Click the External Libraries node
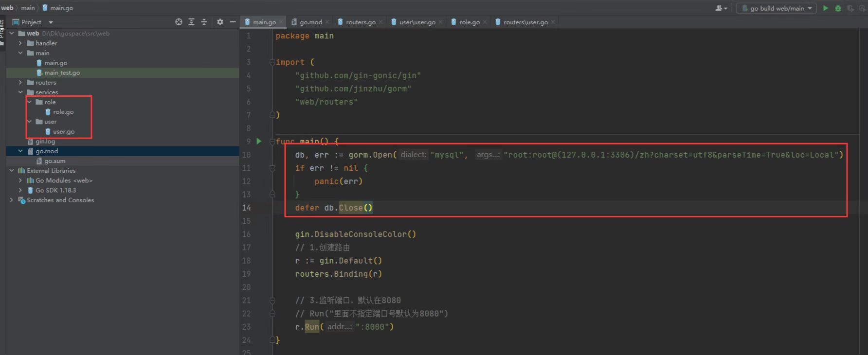Viewport: 868px width, 355px height. pos(51,171)
